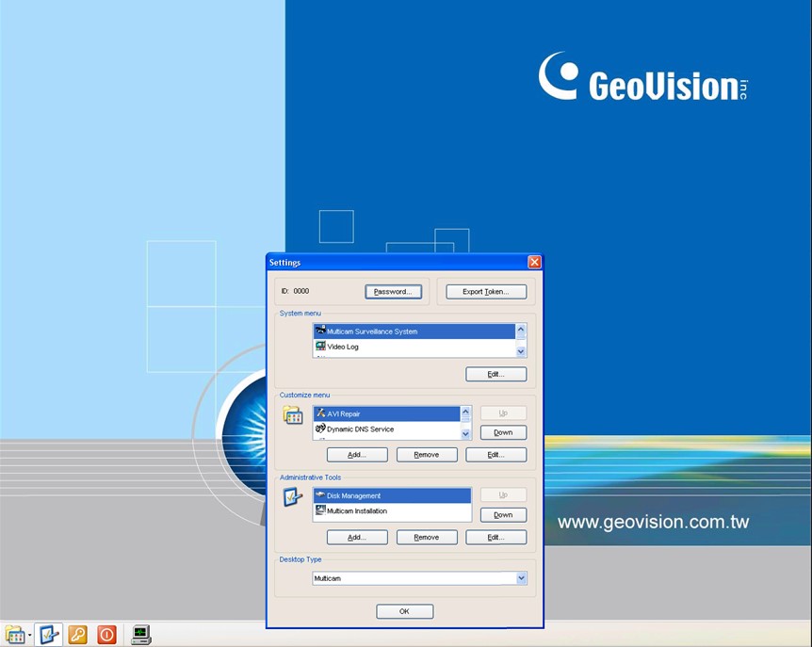812x647 pixels.
Task: Click the Add... button in Customize menu
Action: (x=357, y=455)
